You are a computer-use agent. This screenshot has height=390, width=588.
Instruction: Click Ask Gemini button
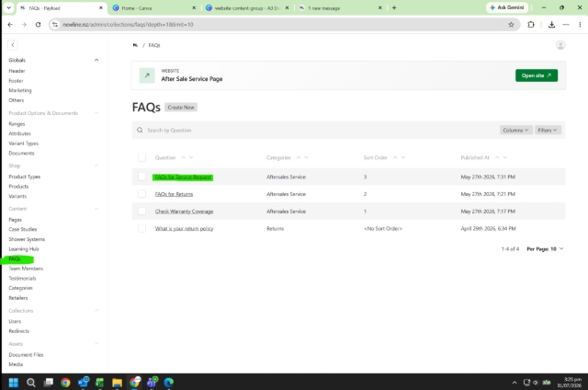(x=507, y=7)
